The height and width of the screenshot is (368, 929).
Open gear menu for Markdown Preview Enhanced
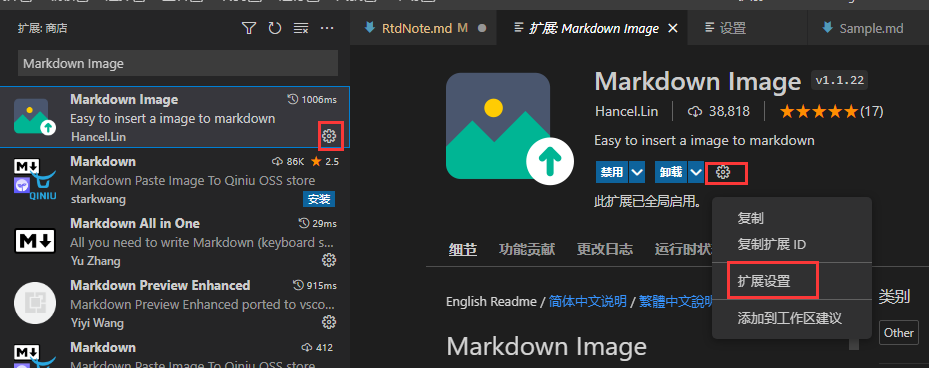329,322
